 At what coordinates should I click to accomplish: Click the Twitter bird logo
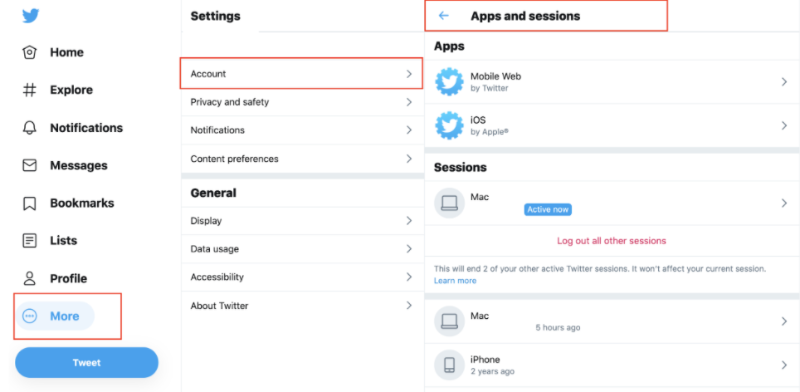(x=31, y=16)
